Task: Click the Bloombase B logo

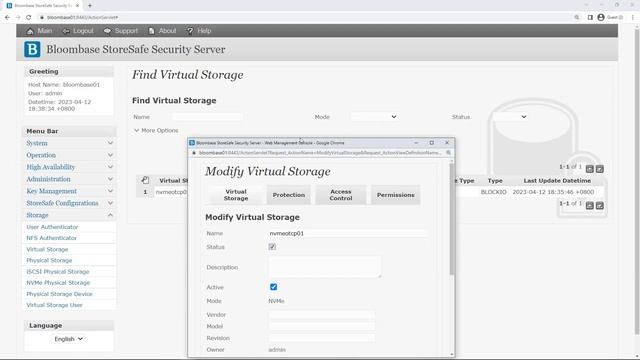Action: tap(32, 49)
